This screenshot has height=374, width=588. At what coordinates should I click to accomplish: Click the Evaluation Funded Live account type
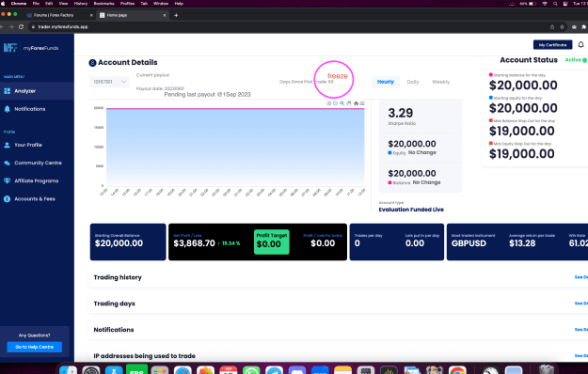pyautogui.click(x=411, y=210)
